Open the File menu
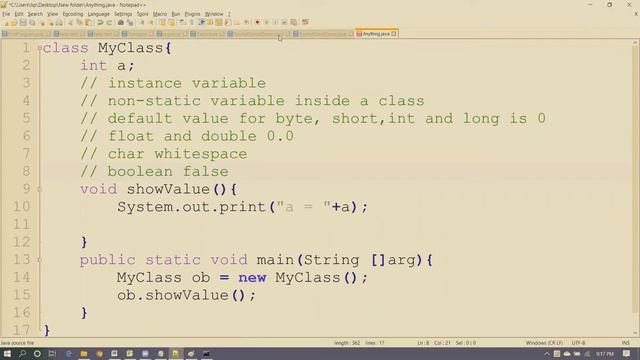This screenshot has width=640, height=360. 6,14
